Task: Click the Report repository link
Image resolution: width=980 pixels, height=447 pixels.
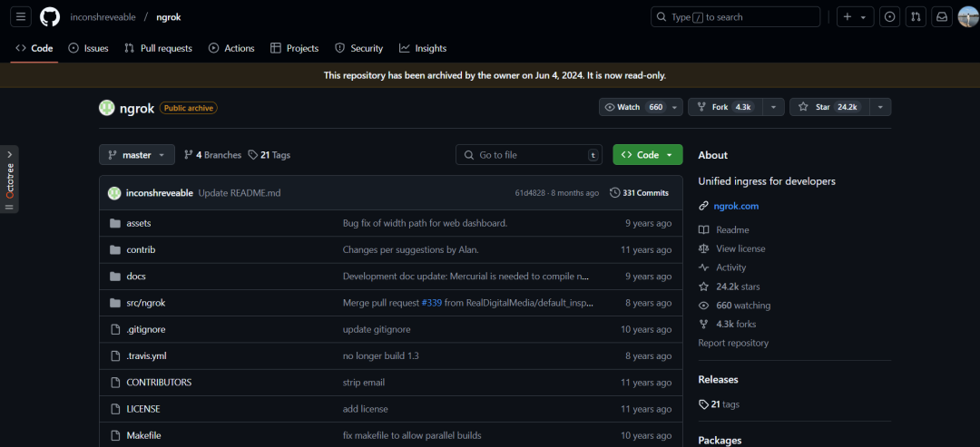Action: click(733, 343)
